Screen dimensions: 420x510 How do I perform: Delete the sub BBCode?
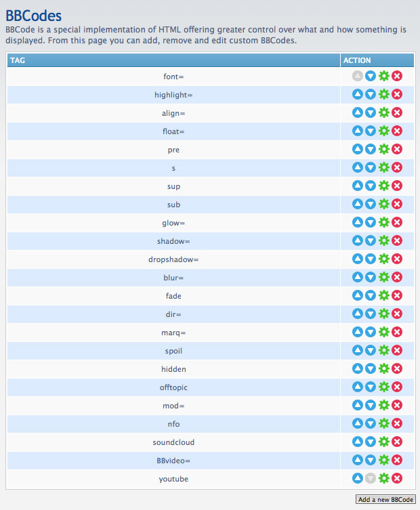tap(397, 204)
